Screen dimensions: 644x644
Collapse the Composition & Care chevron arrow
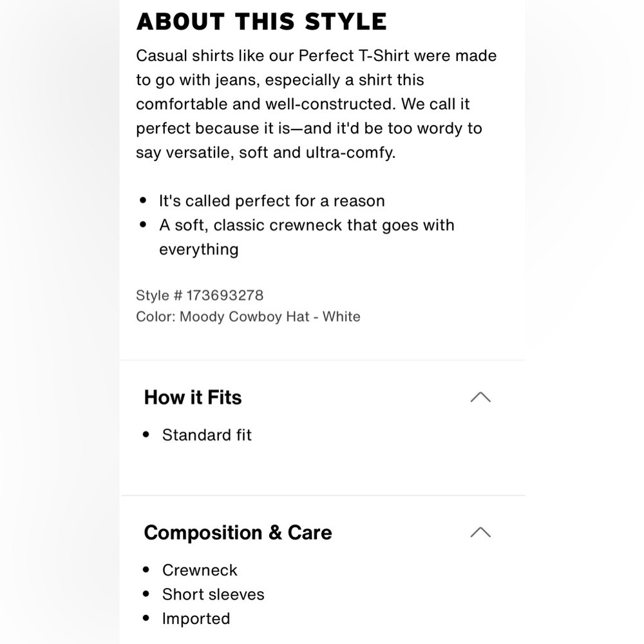tap(480, 533)
